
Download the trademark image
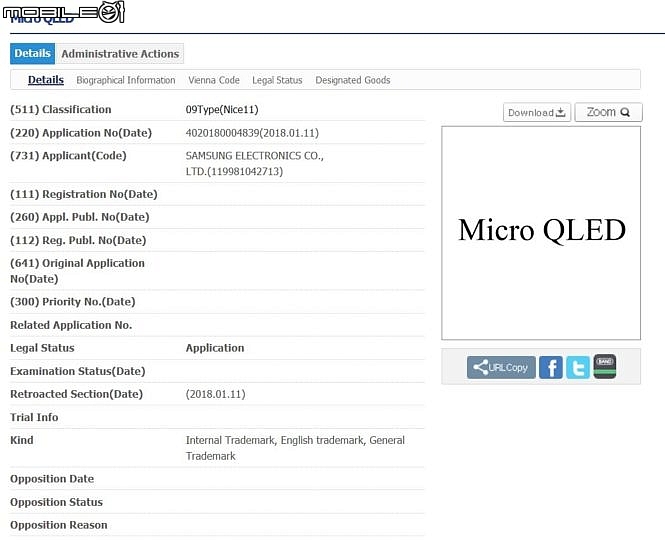click(536, 112)
